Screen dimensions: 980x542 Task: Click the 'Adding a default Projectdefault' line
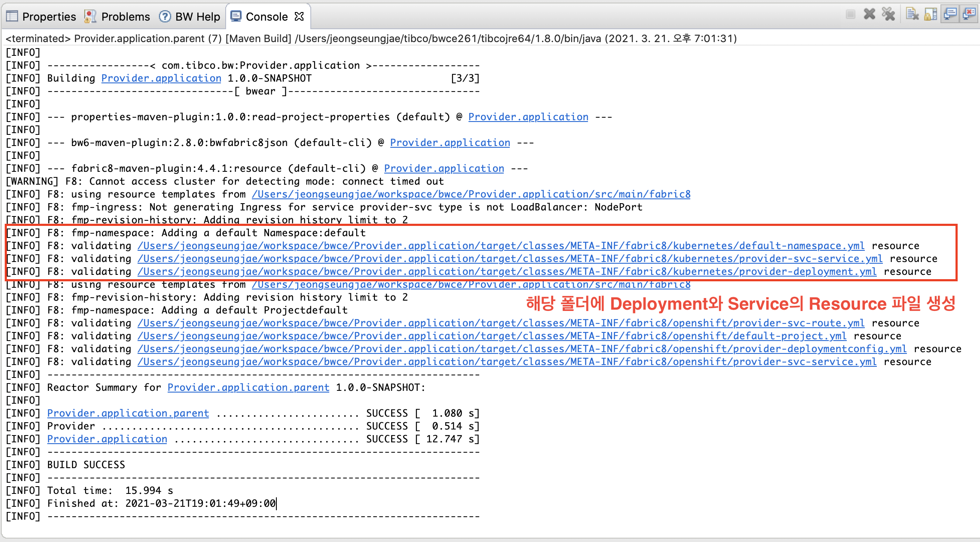click(177, 310)
